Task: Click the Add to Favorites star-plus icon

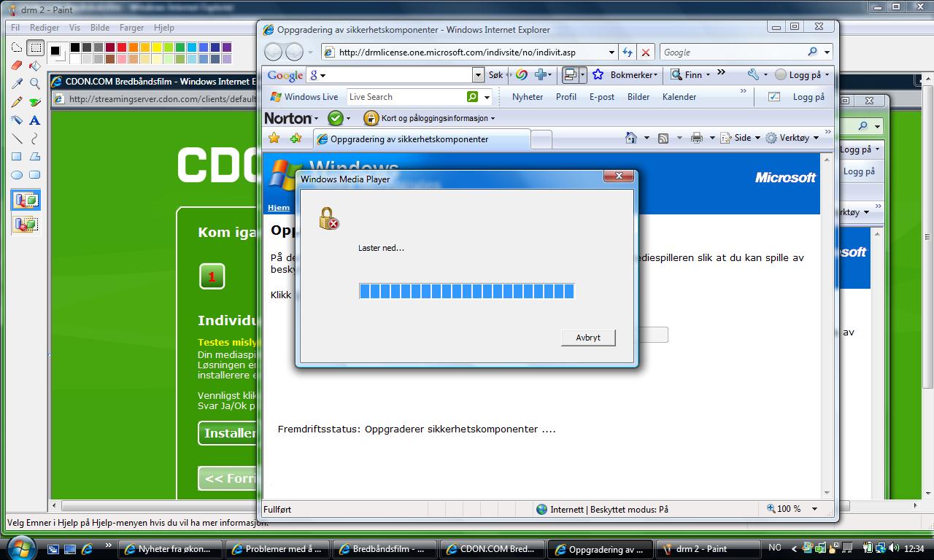Action: [x=296, y=138]
